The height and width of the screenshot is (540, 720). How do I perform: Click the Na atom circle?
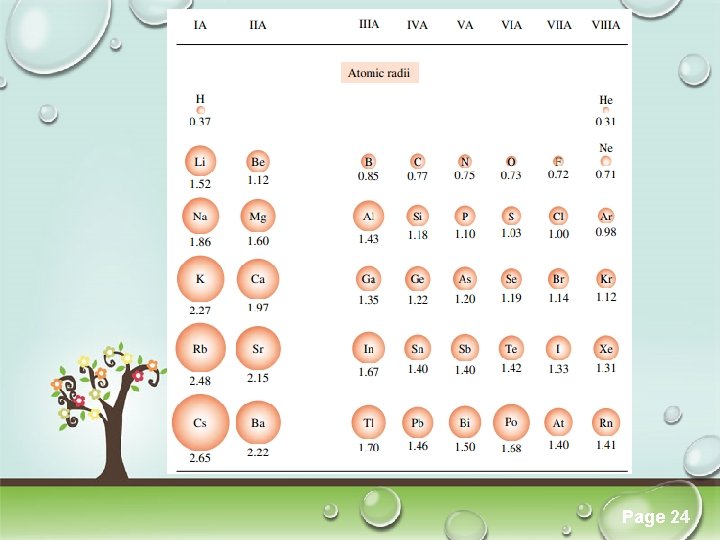201,216
